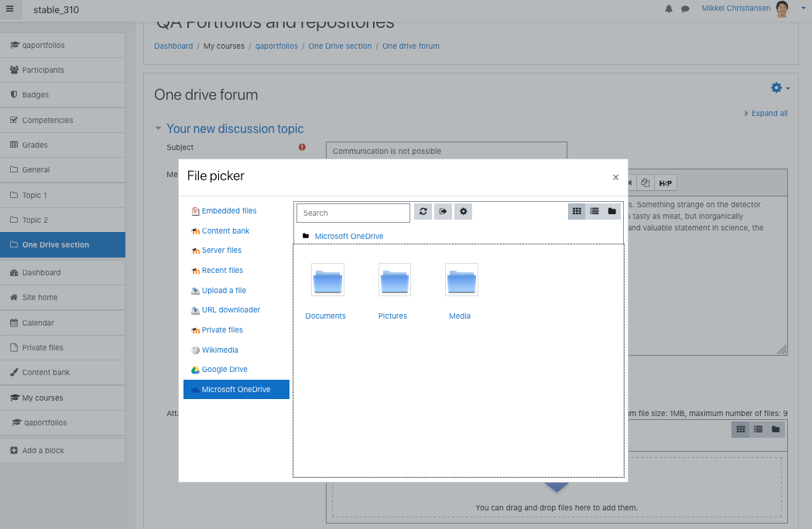Open Dashboard in sidebar
This screenshot has height=529, width=812.
pos(62,273)
